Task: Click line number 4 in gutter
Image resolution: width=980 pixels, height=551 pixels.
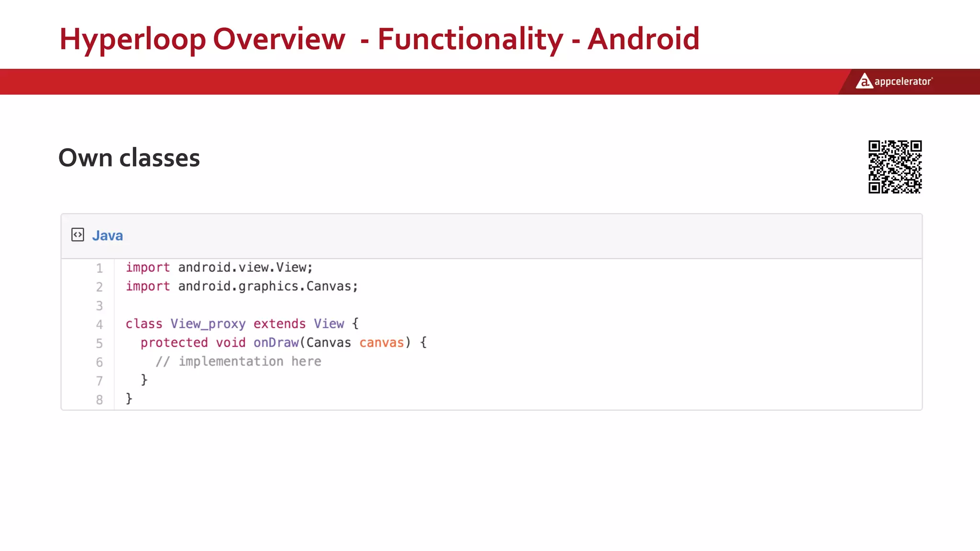Action: point(99,325)
